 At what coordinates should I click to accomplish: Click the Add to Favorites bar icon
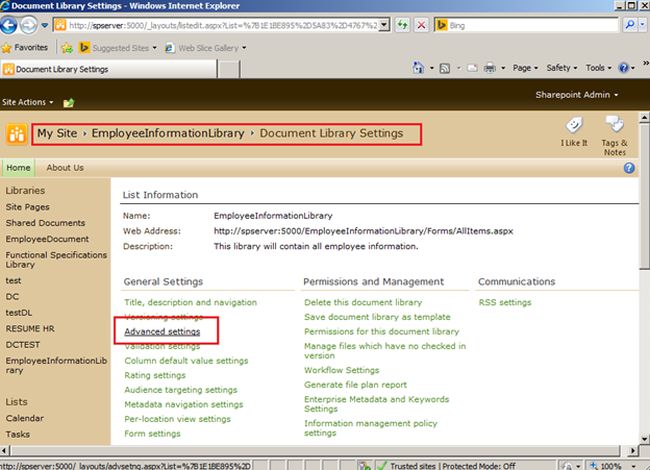67,48
